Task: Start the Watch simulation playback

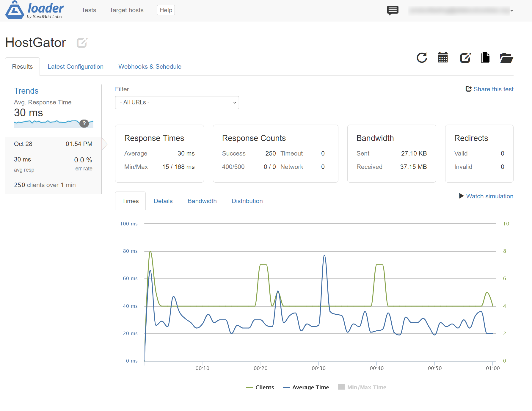Action: click(x=486, y=196)
